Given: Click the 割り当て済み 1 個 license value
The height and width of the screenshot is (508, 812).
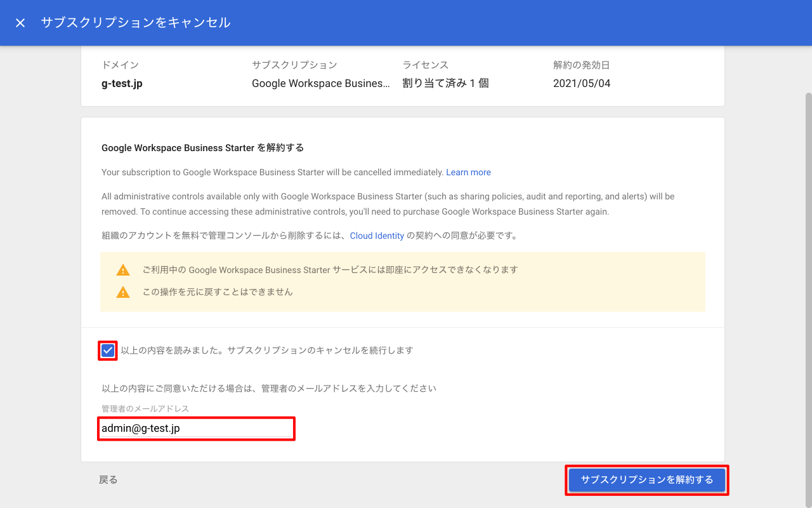Looking at the screenshot, I should pyautogui.click(x=445, y=83).
